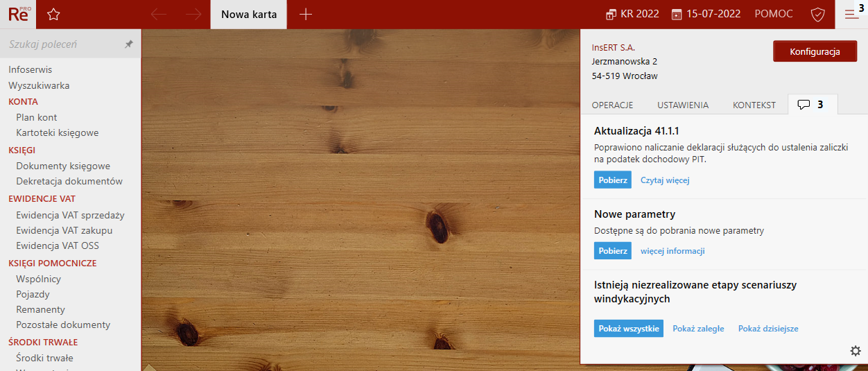Click the Nowe parametry notification title
Viewport: 868px width, 371px height.
point(634,214)
